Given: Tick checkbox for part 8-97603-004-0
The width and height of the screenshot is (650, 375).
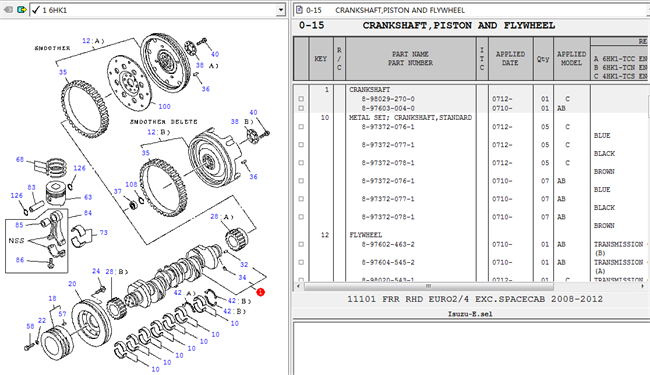Looking at the screenshot, I should (x=301, y=108).
